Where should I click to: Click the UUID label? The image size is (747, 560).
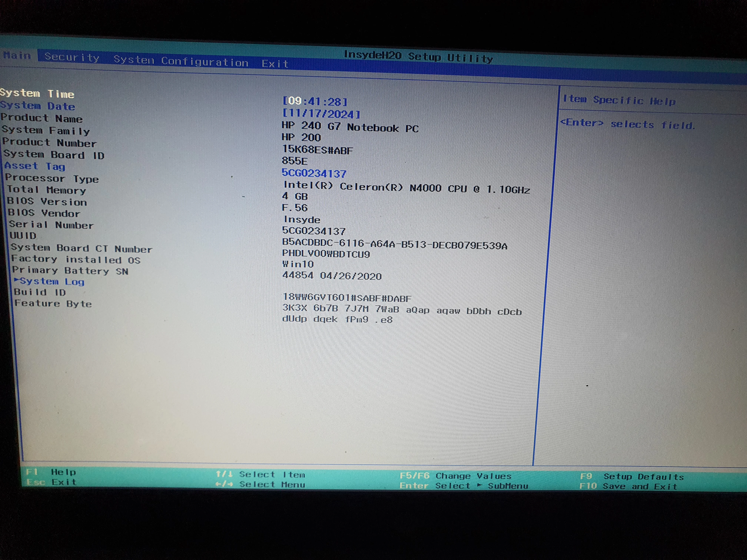(x=23, y=235)
